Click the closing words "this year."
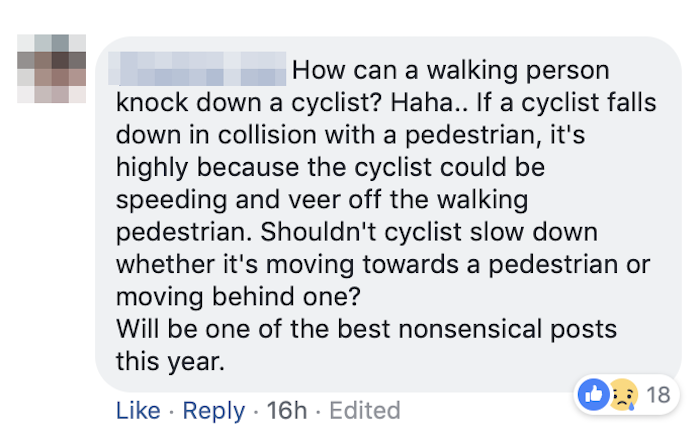This screenshot has height=435, width=700. (169, 361)
